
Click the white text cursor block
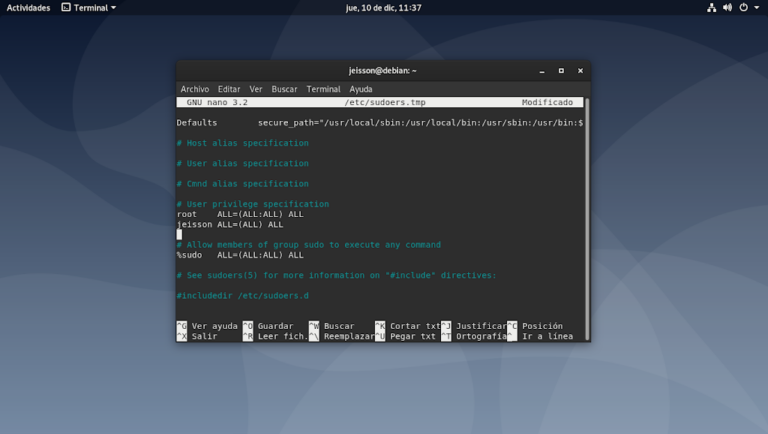tap(179, 235)
